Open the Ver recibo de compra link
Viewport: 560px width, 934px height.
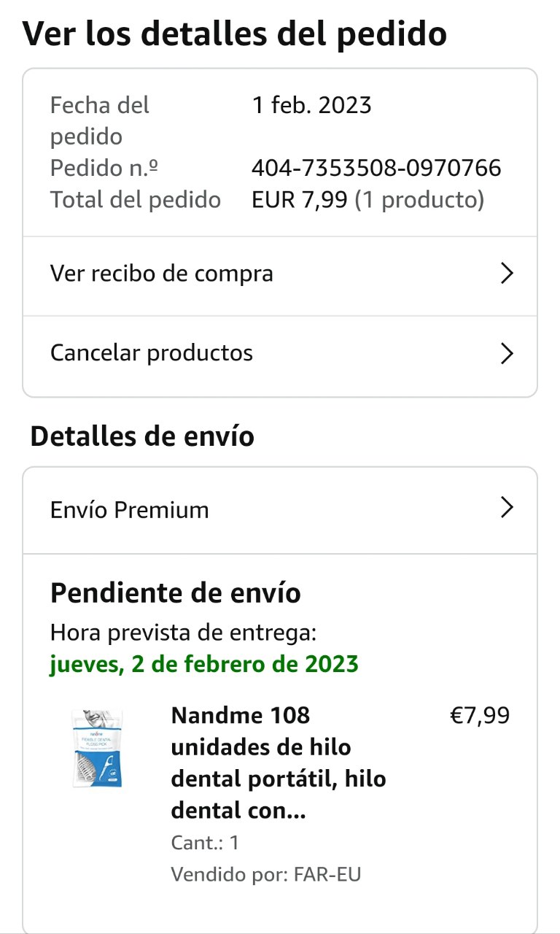pos(162,274)
